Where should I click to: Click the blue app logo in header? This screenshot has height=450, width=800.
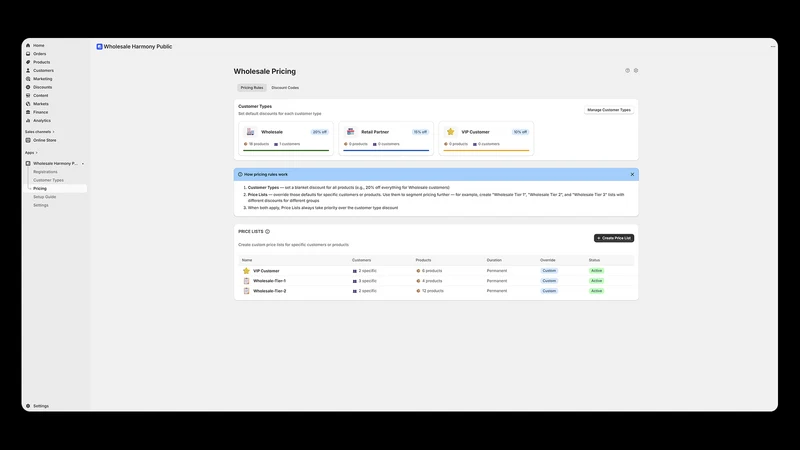(99, 46)
